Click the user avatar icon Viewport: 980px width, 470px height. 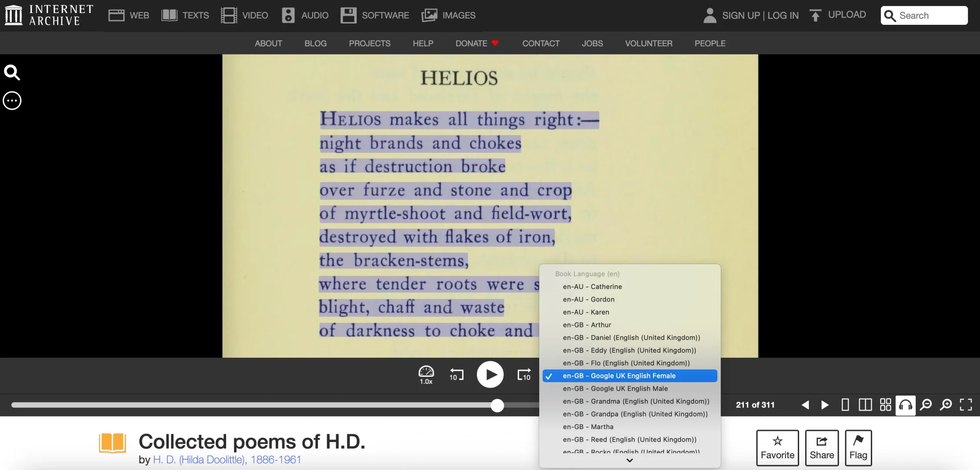(x=710, y=15)
